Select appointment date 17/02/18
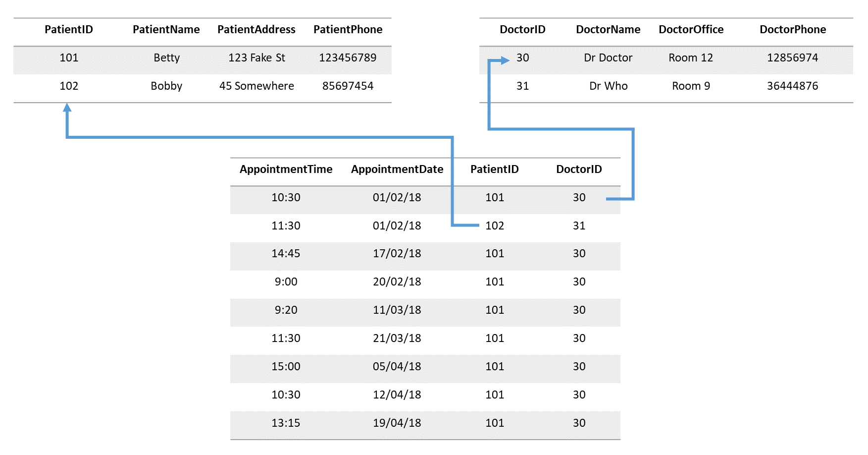 (397, 254)
